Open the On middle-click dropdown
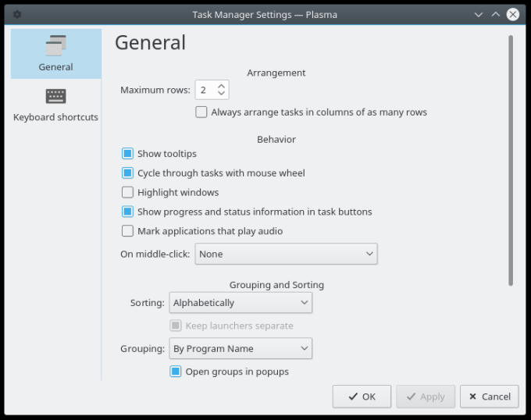This screenshot has height=420, width=531. 285,254
